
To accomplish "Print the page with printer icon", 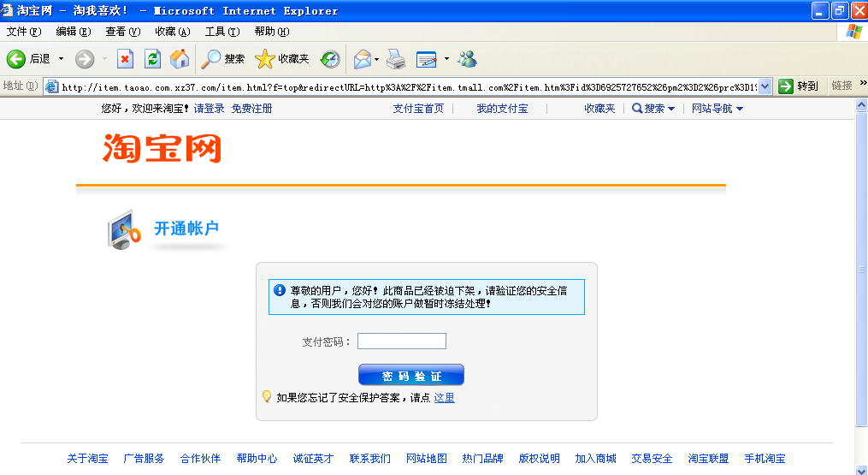I will (396, 59).
